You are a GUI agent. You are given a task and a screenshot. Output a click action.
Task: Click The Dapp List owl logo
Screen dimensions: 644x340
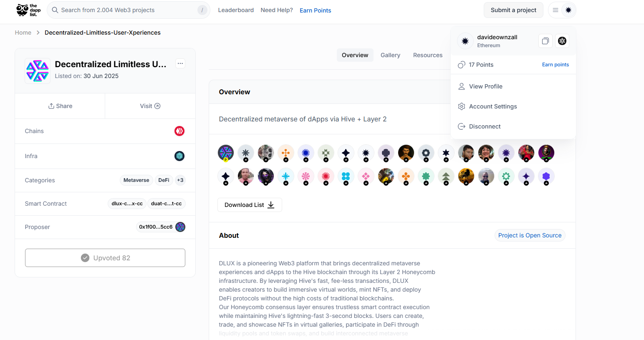(x=28, y=10)
